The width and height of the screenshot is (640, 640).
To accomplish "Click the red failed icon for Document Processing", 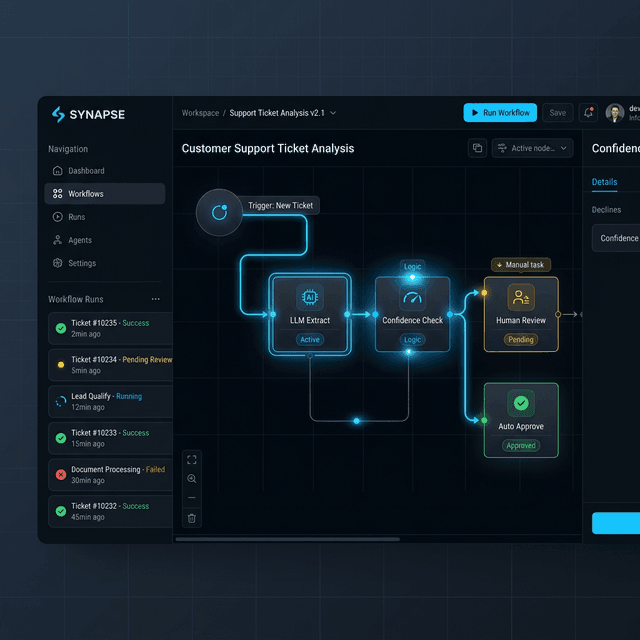I will (61, 475).
